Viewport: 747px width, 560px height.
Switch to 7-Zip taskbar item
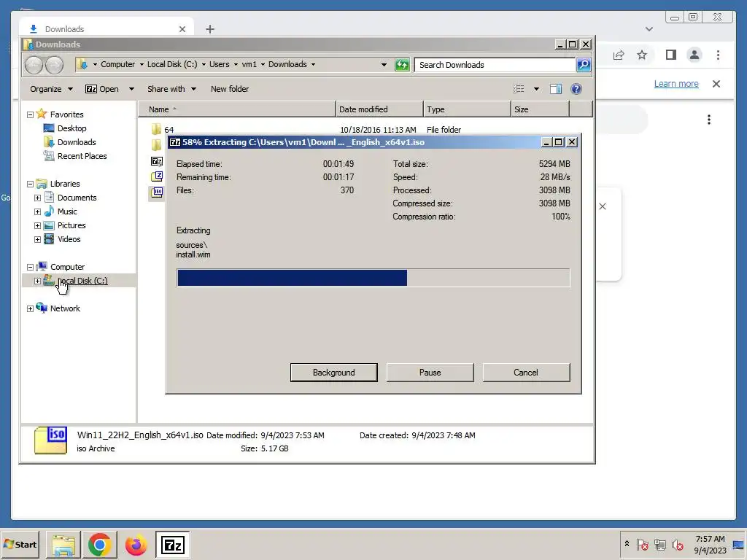(x=172, y=544)
